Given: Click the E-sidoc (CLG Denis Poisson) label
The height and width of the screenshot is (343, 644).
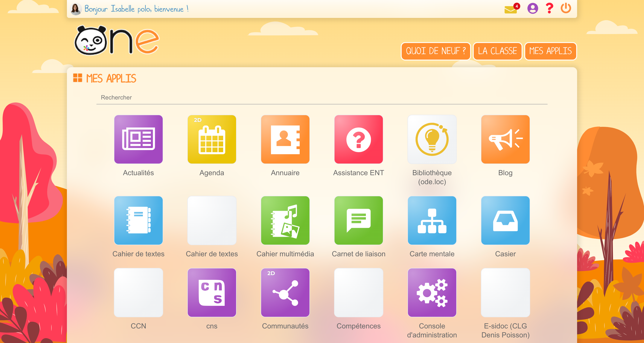Looking at the screenshot, I should pyautogui.click(x=505, y=330).
